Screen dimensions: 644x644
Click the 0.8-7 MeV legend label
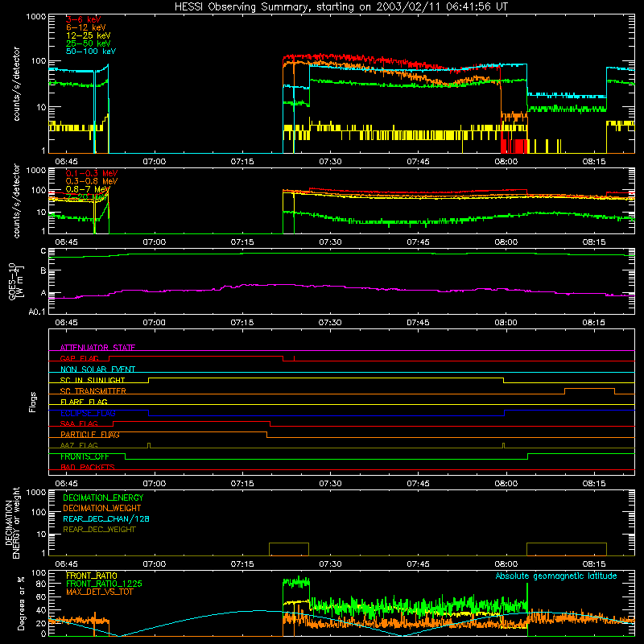[88, 189]
